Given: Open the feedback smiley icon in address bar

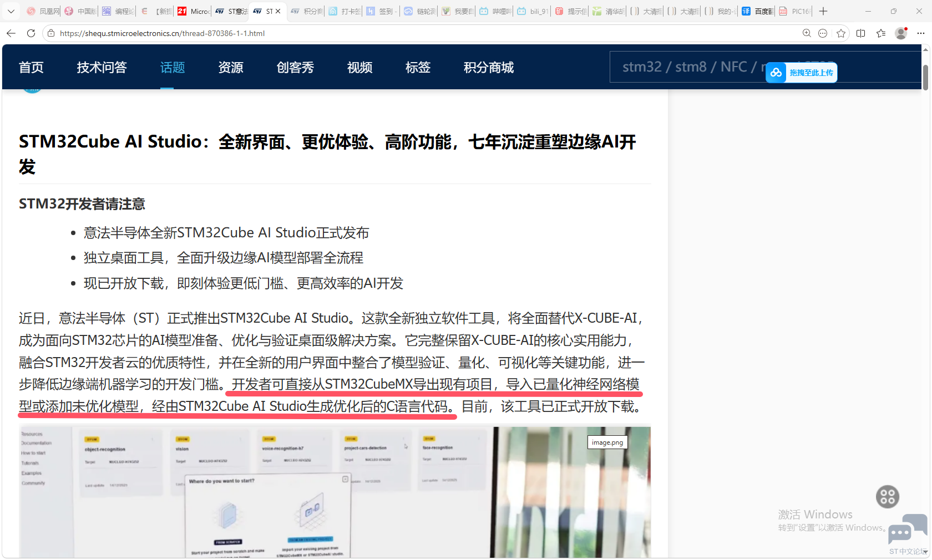Looking at the screenshot, I should click(x=823, y=33).
